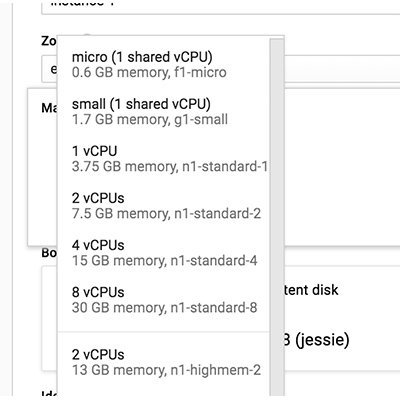Click the '1 vCPU' option title
Image resolution: width=400 pixels, height=400 pixels.
95,151
